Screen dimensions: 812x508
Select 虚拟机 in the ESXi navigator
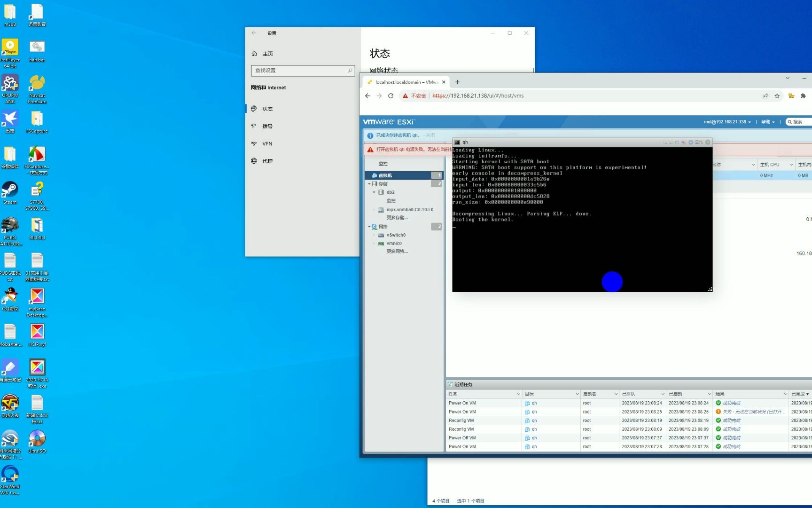click(386, 175)
